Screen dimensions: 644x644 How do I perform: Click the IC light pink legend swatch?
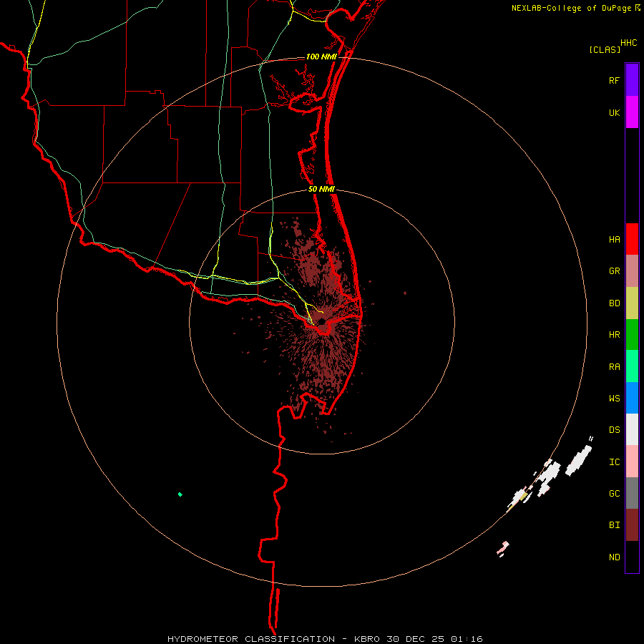(632, 462)
